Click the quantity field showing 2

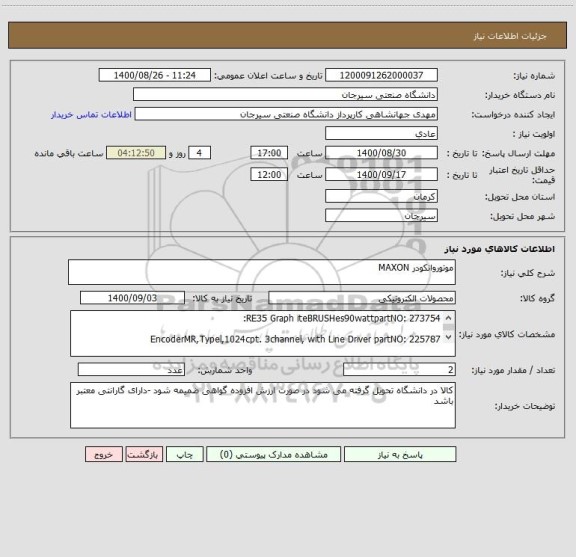(x=399, y=370)
